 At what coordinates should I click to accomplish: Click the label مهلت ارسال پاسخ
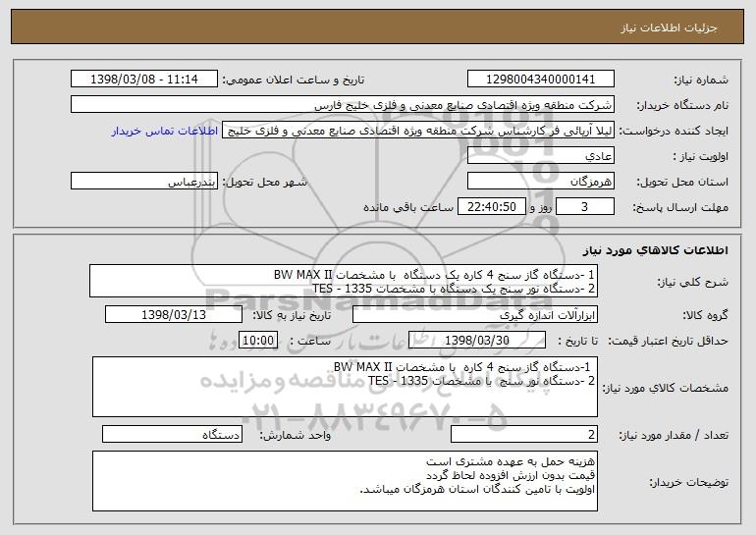coord(680,207)
